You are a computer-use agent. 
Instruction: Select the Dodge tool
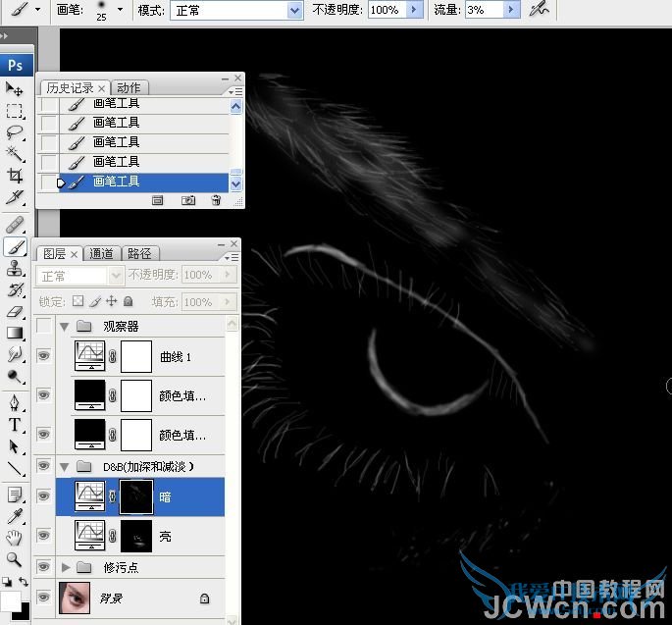point(14,377)
